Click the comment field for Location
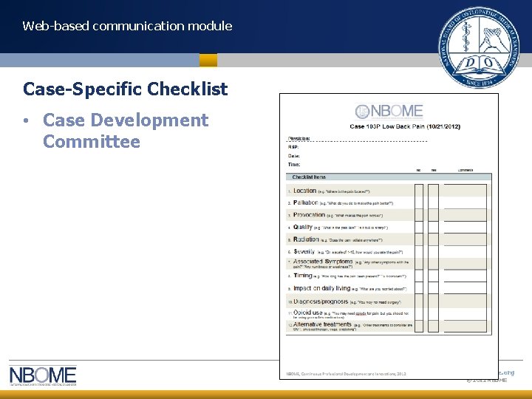 click(x=465, y=191)
